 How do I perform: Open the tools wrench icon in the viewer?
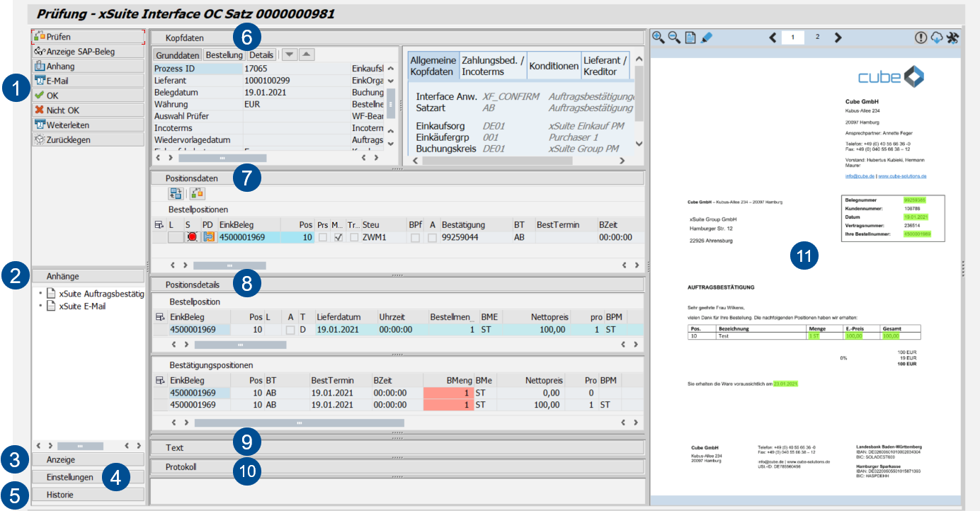[x=952, y=37]
